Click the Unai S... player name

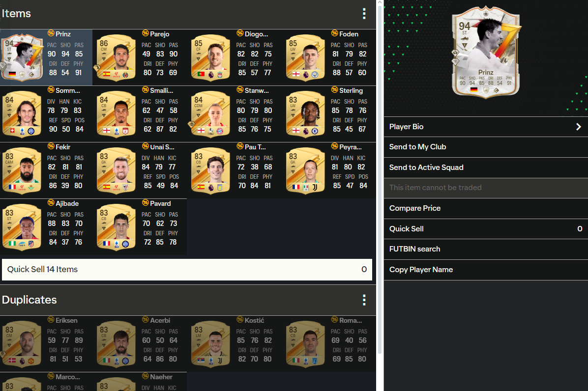[x=162, y=147]
